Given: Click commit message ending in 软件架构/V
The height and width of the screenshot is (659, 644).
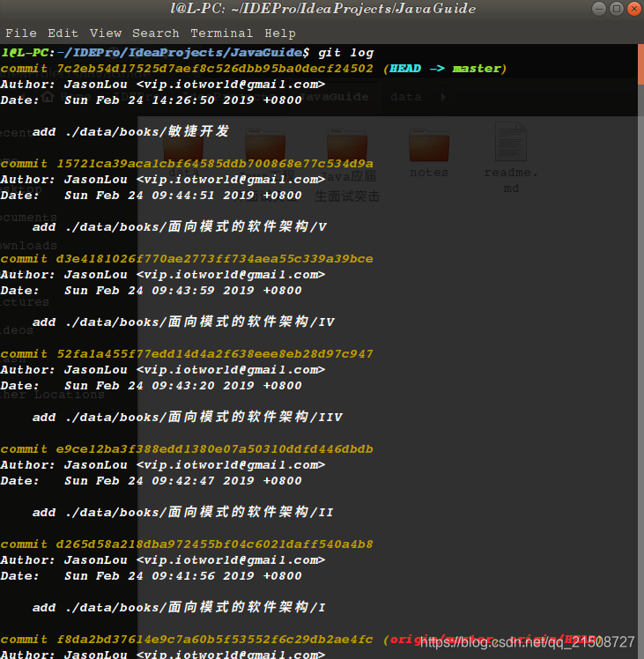Looking at the screenshot, I should (x=180, y=227).
